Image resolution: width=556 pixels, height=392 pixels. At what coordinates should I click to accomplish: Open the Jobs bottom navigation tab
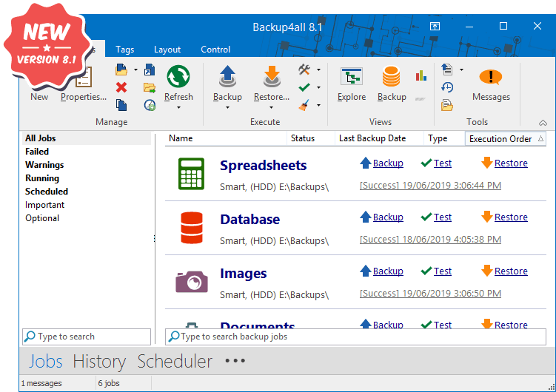pyautogui.click(x=45, y=361)
